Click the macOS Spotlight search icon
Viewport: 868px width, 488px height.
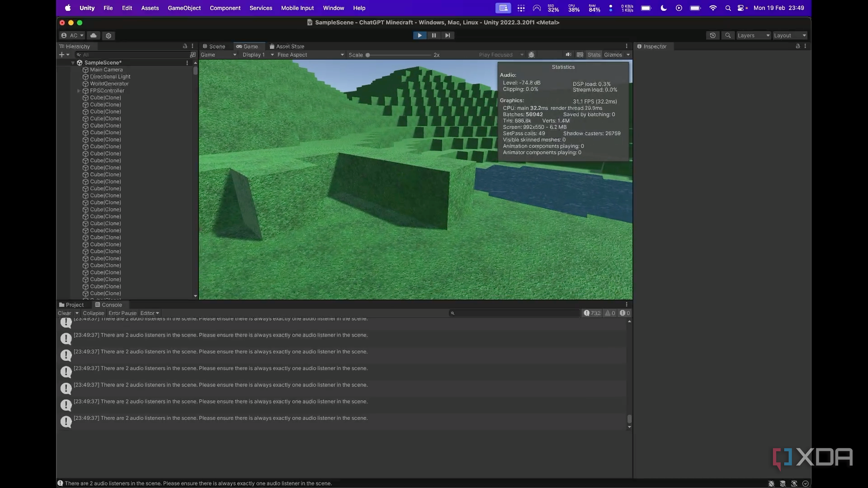click(x=728, y=8)
